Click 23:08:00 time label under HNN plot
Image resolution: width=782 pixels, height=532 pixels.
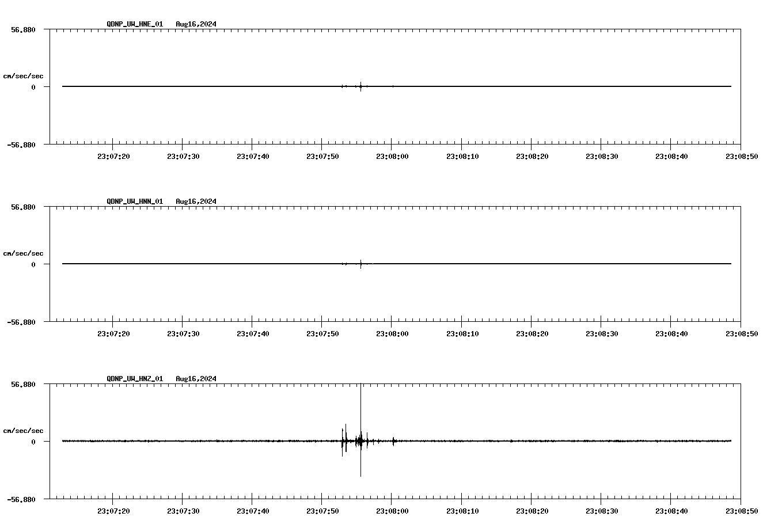[392, 333]
